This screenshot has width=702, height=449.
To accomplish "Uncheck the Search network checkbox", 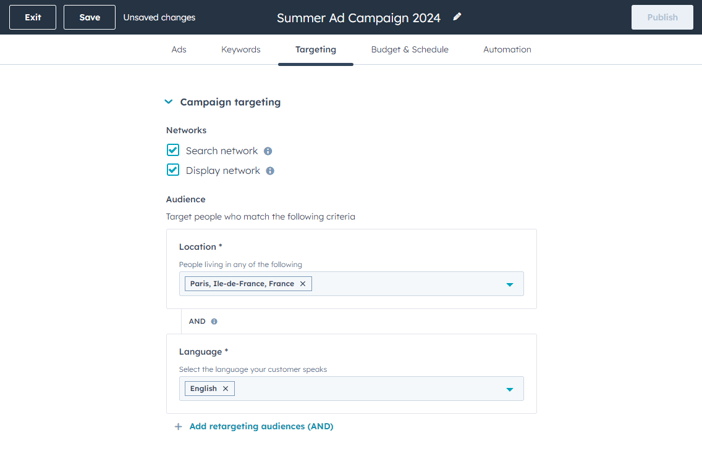I will coord(173,150).
